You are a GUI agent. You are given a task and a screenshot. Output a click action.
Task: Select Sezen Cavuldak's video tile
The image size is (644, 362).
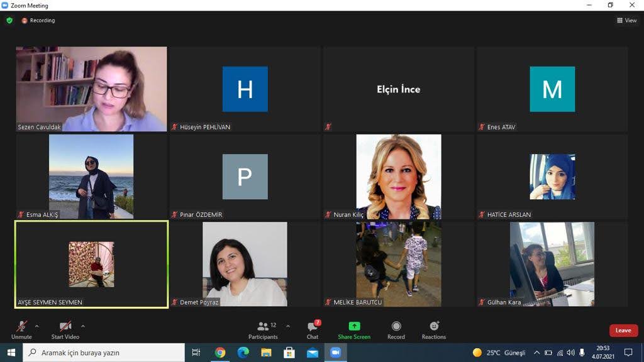pyautogui.click(x=91, y=89)
